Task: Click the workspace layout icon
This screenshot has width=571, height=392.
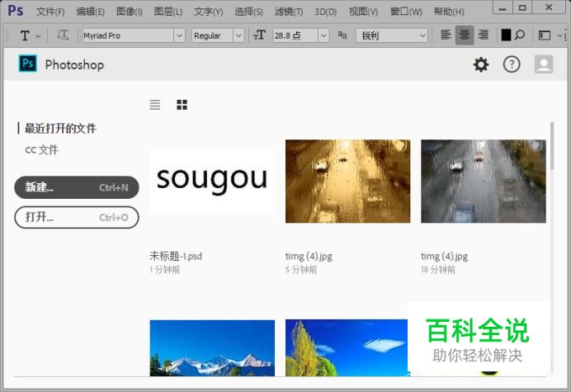Action: point(544,35)
